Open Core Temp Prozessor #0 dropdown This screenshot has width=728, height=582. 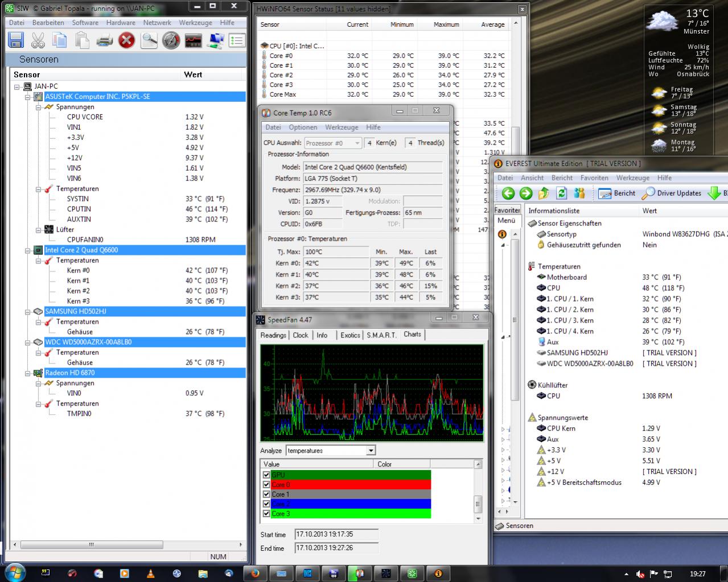coord(333,143)
